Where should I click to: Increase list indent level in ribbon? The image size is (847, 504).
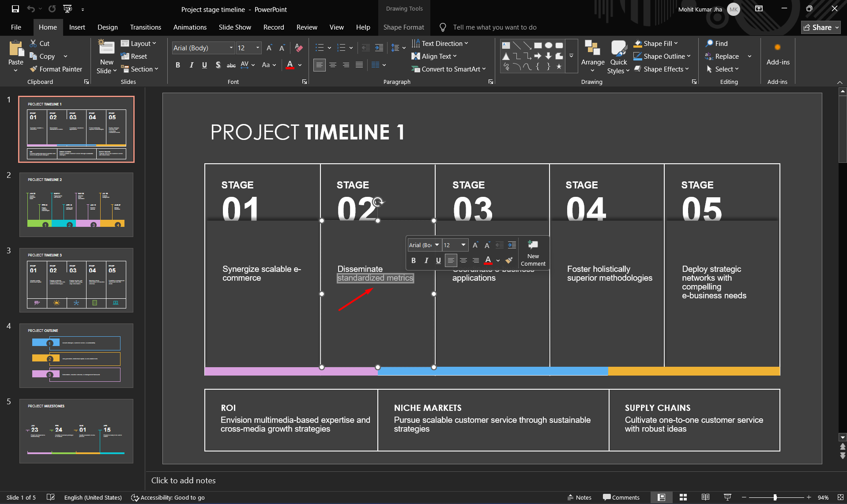pos(379,48)
